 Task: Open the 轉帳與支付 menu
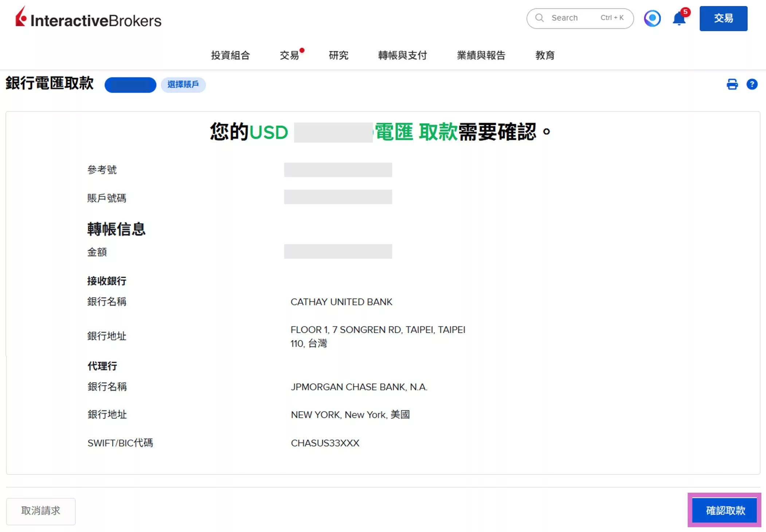[402, 55]
